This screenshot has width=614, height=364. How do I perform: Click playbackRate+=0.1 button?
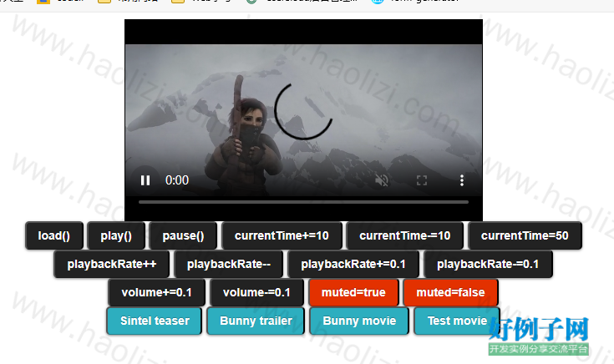point(353,264)
